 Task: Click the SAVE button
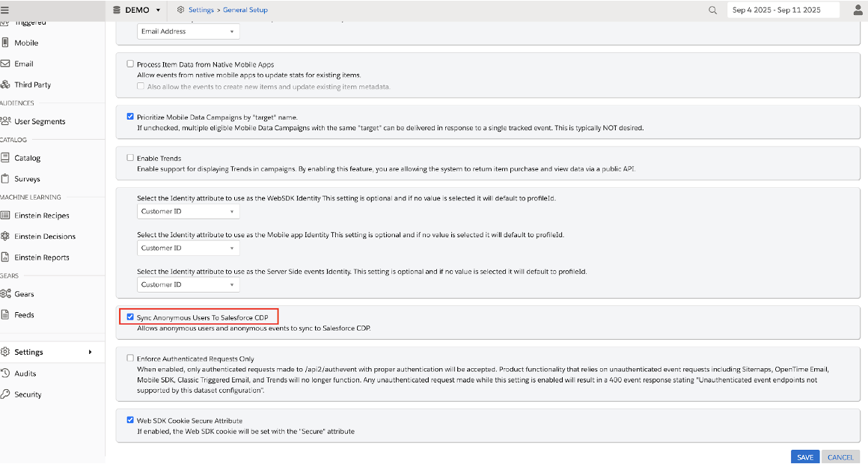coord(804,457)
